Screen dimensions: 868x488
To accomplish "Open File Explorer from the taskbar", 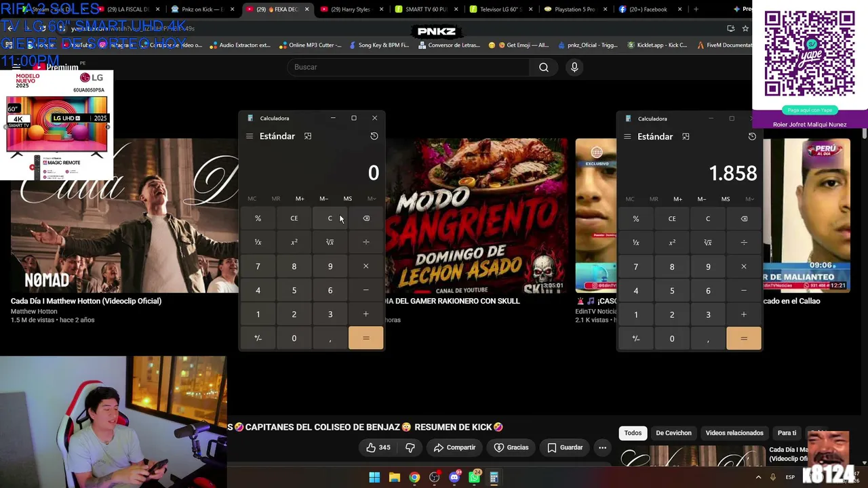I will (395, 477).
